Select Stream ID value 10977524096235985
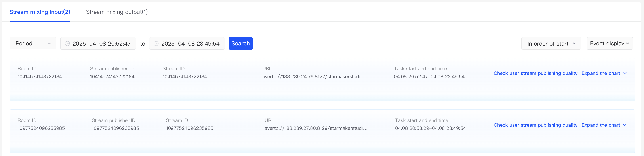Image resolution: width=644 pixels, height=156 pixels. click(189, 128)
